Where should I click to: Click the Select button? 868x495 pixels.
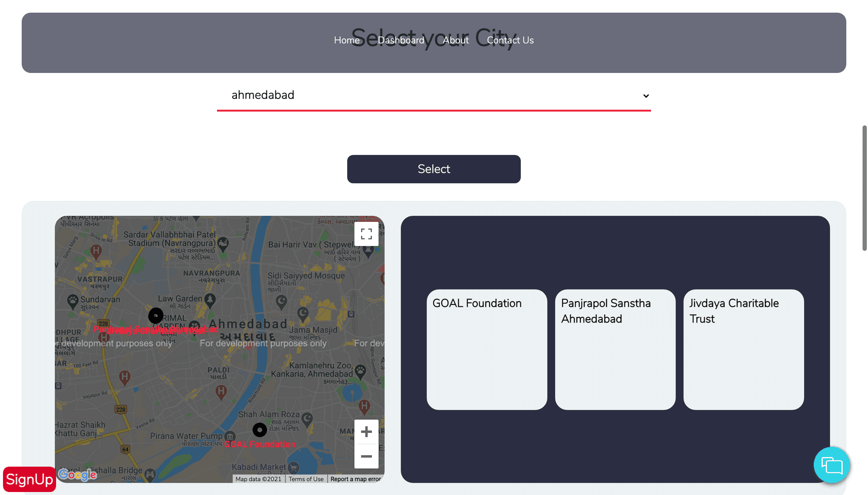pyautogui.click(x=434, y=169)
